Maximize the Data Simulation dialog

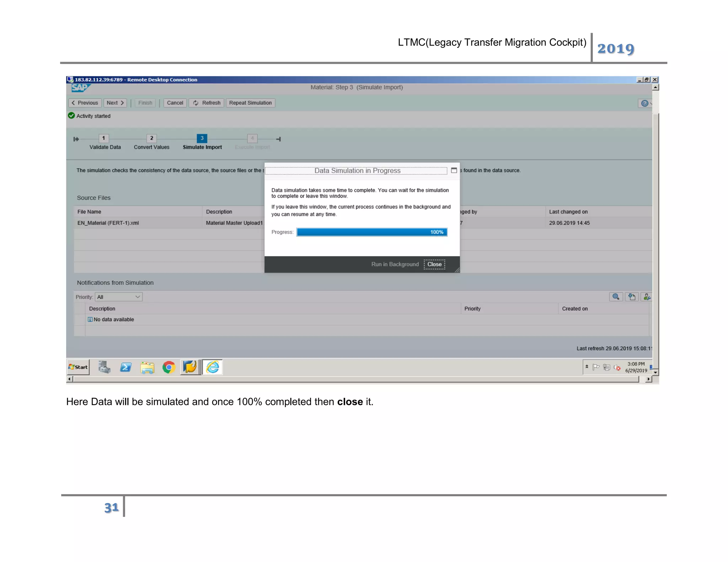454,171
